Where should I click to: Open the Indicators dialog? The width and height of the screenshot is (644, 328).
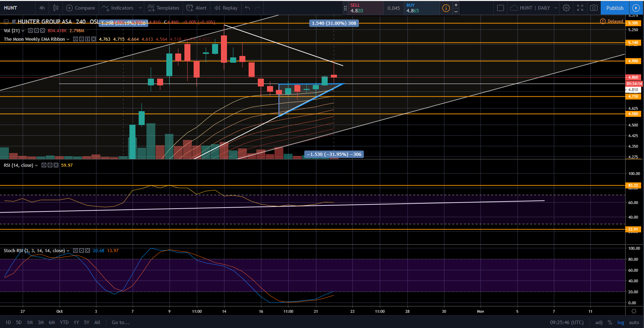pyautogui.click(x=118, y=8)
